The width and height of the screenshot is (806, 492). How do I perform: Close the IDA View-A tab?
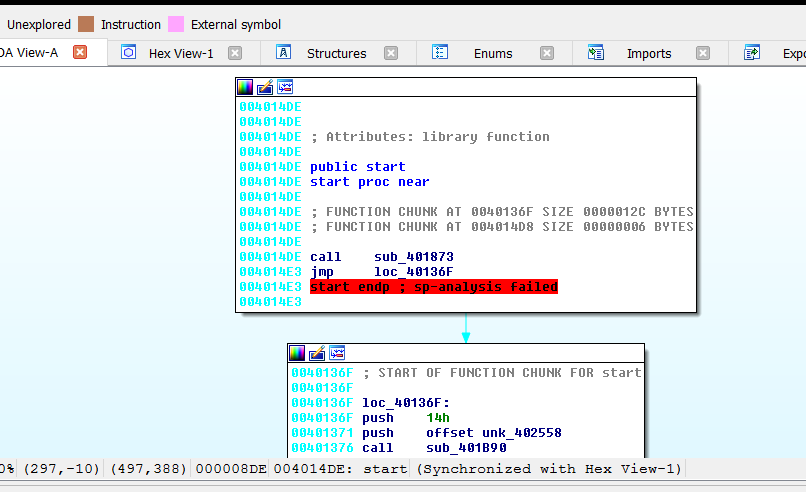coord(80,53)
